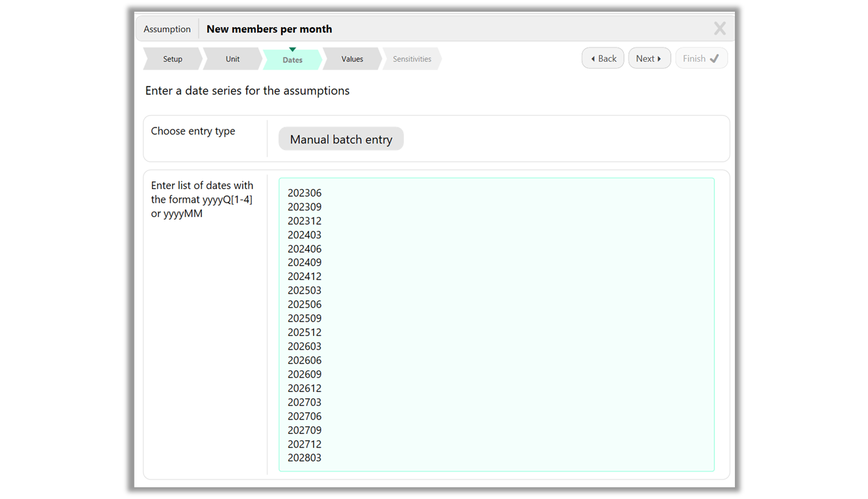Viewport: 868px width, 499px height.
Task: Click the Finish checkmark icon
Action: click(713, 58)
